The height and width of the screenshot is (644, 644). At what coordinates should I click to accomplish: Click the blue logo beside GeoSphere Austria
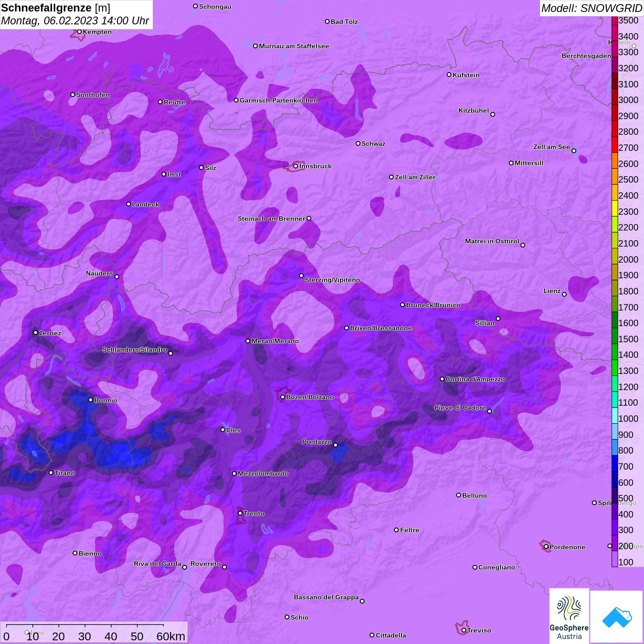617,617
